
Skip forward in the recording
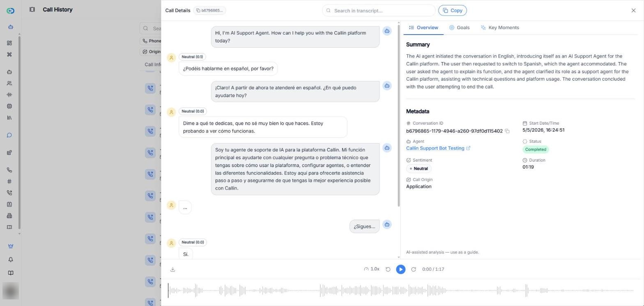click(x=414, y=269)
